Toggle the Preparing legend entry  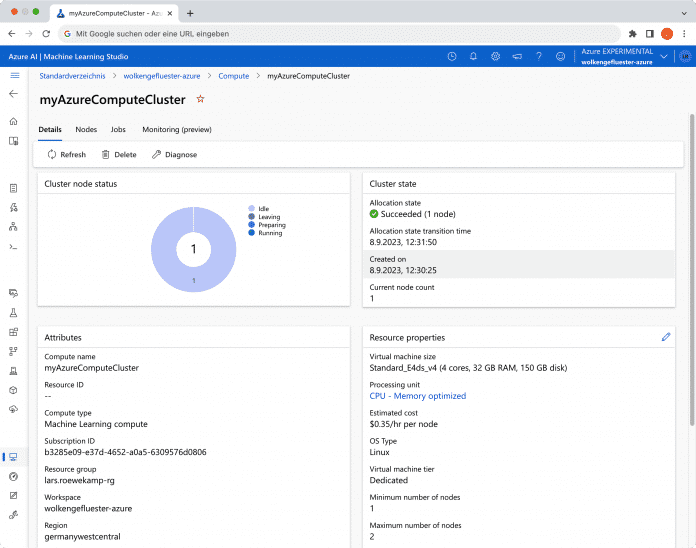pyautogui.click(x=267, y=225)
